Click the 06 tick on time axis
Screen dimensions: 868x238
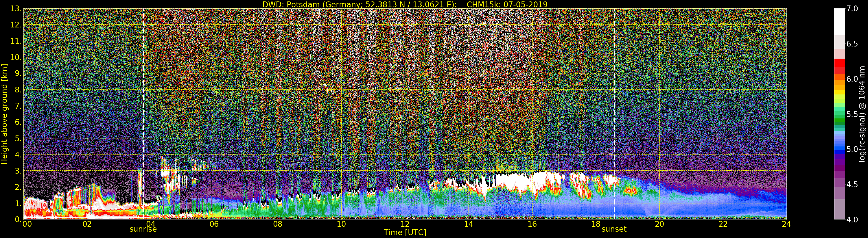click(214, 224)
